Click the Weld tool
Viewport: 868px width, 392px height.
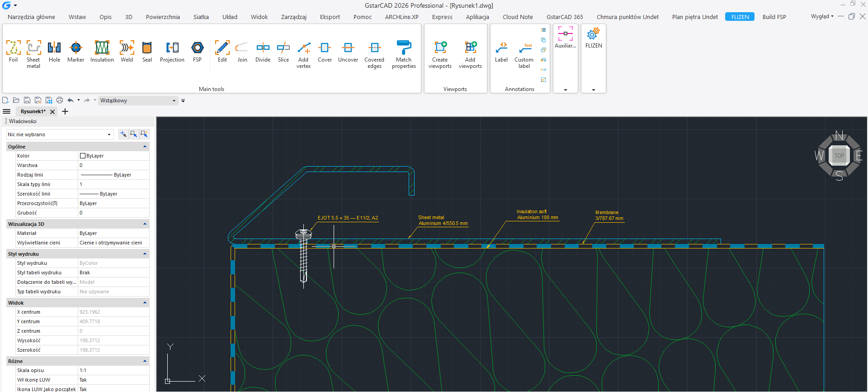[x=127, y=51]
